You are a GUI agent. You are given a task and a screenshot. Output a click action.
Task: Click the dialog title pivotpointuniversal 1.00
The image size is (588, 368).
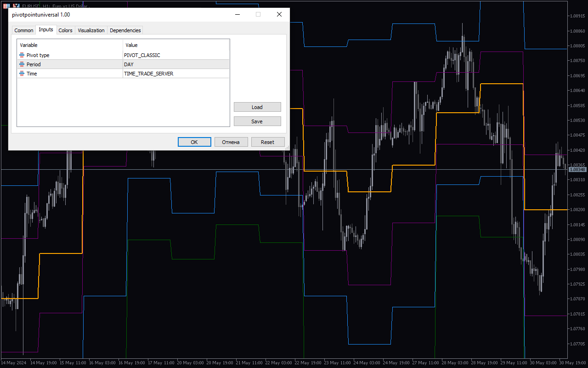pos(41,15)
